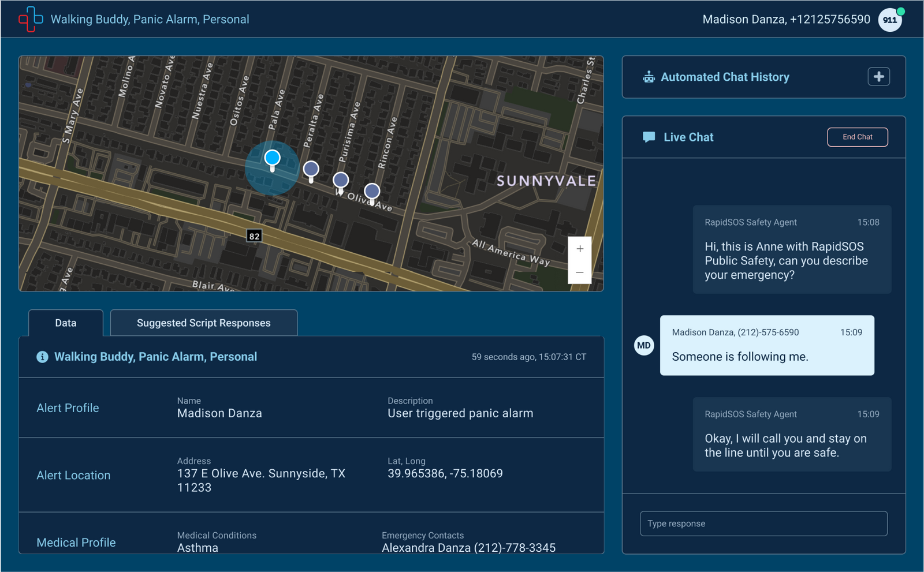Click the robot icon beside Automated Chat History

coord(649,76)
